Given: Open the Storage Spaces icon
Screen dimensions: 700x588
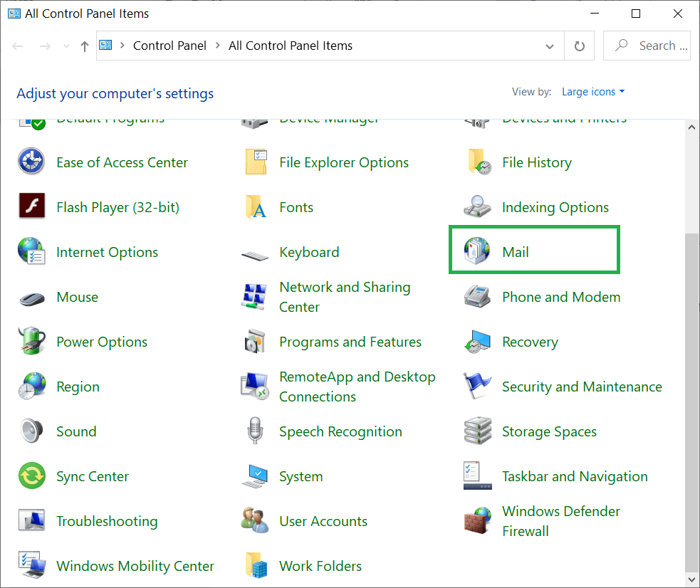Looking at the screenshot, I should (x=478, y=431).
